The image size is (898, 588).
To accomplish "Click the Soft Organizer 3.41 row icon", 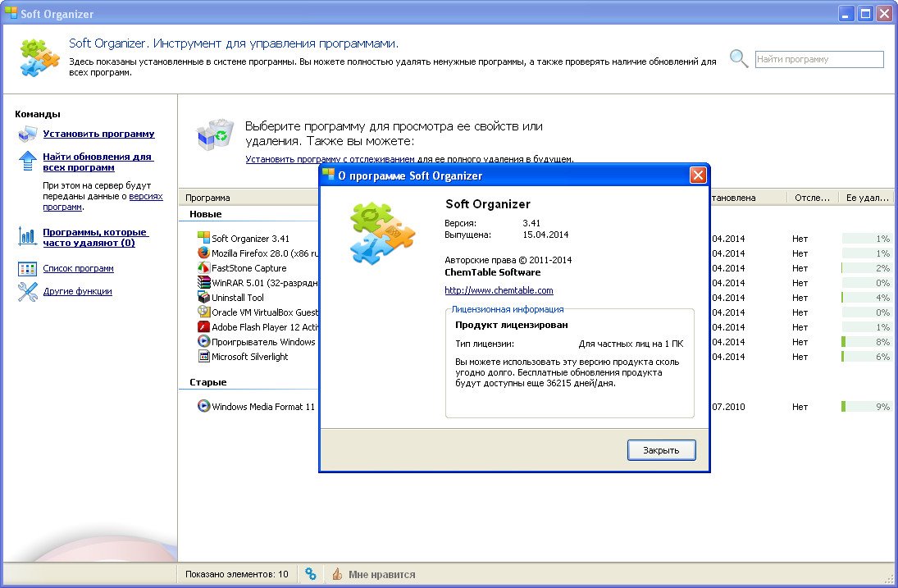I will point(203,238).
